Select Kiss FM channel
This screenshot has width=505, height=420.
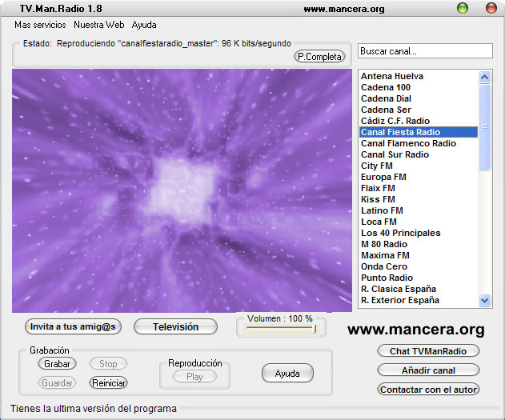pos(419,199)
